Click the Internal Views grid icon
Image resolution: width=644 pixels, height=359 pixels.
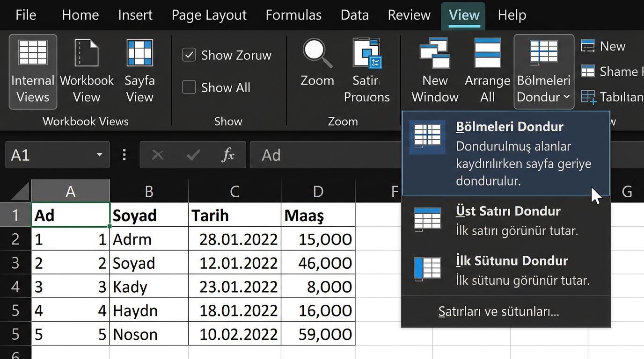click(33, 52)
